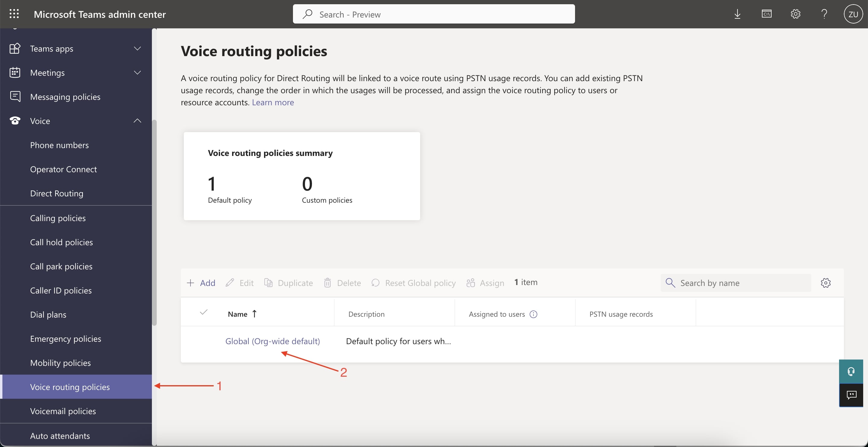This screenshot has height=447, width=868.
Task: Open Cloud Shell console icon
Action: click(766, 14)
